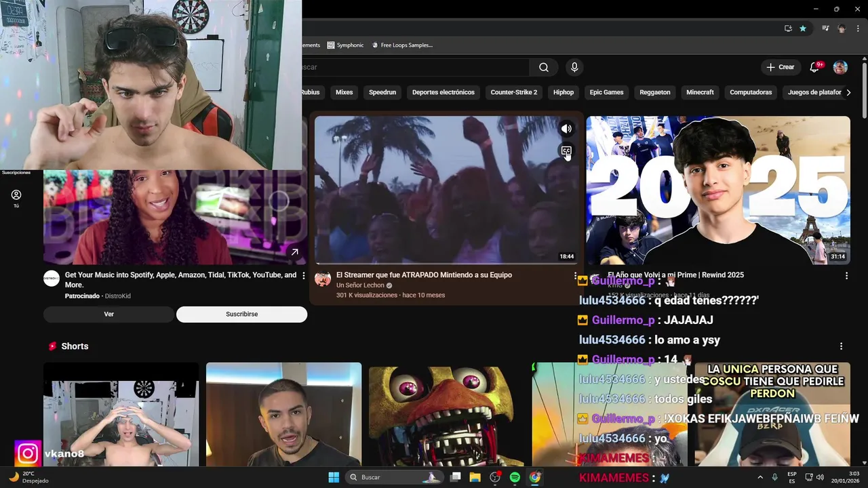Image resolution: width=868 pixels, height=488 pixels.
Task: Open the Chica animatronic Short thumbnail
Action: click(x=446, y=415)
